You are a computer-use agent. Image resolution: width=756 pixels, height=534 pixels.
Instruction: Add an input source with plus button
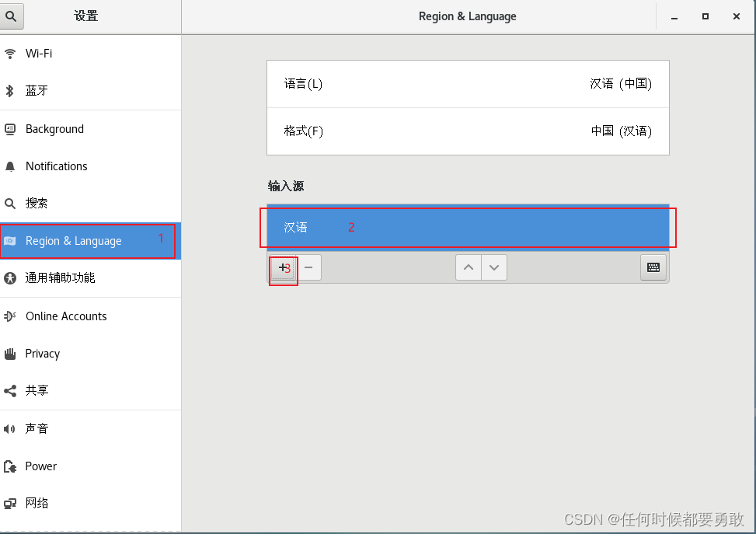coord(283,267)
